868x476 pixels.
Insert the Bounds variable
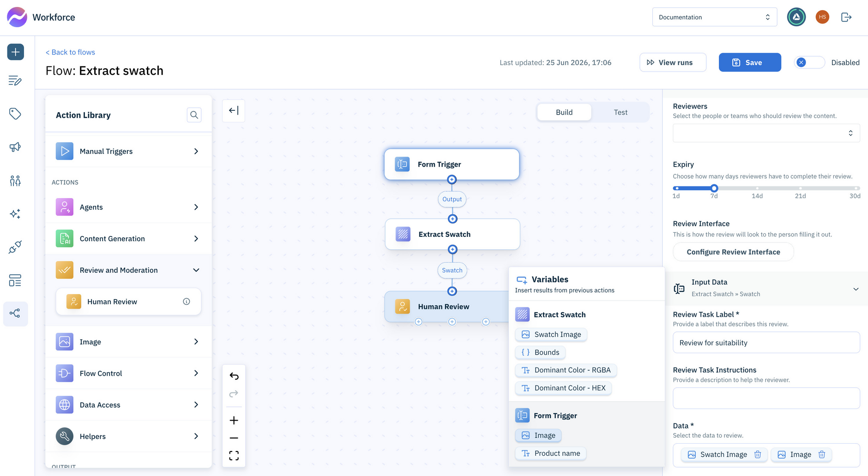point(540,352)
